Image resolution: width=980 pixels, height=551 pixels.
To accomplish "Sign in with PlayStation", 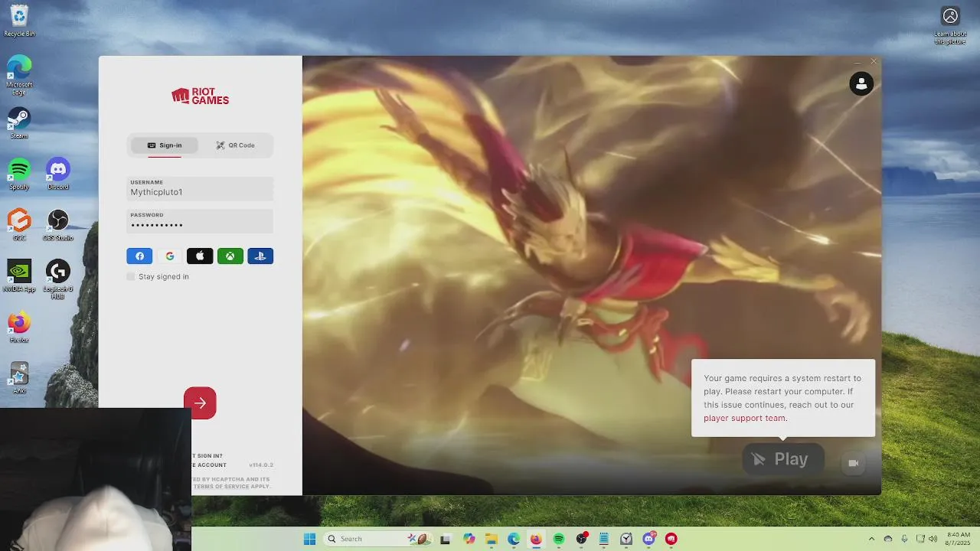I will point(260,256).
